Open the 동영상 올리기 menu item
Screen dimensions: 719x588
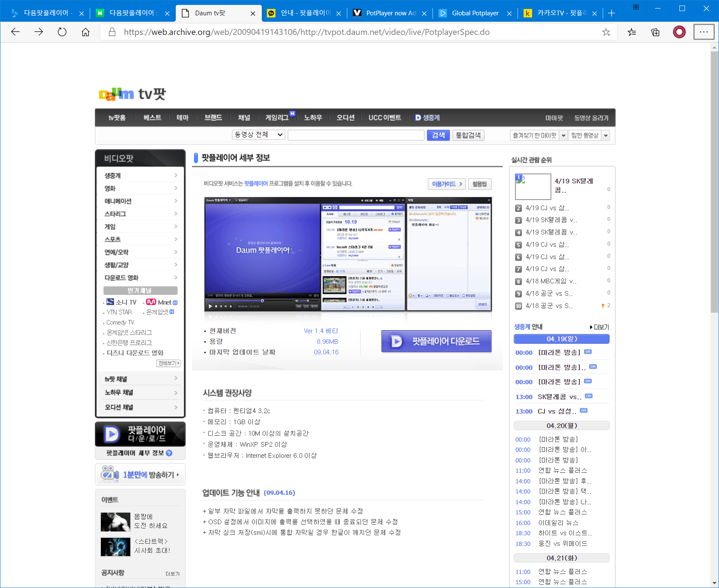(x=591, y=118)
